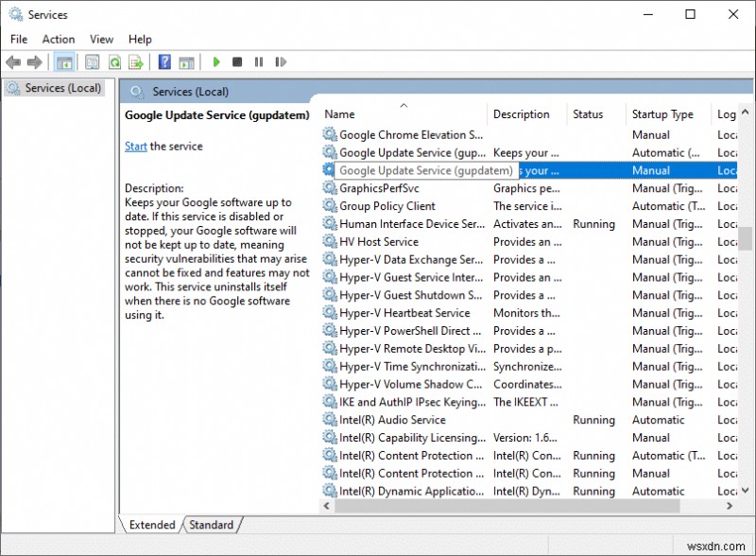Stop the selected service via toolbar
The width and height of the screenshot is (756, 556).
pyautogui.click(x=238, y=61)
